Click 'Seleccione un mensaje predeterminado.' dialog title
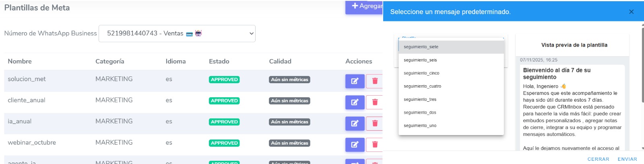Screen dimensions: 644x164 tap(450, 12)
